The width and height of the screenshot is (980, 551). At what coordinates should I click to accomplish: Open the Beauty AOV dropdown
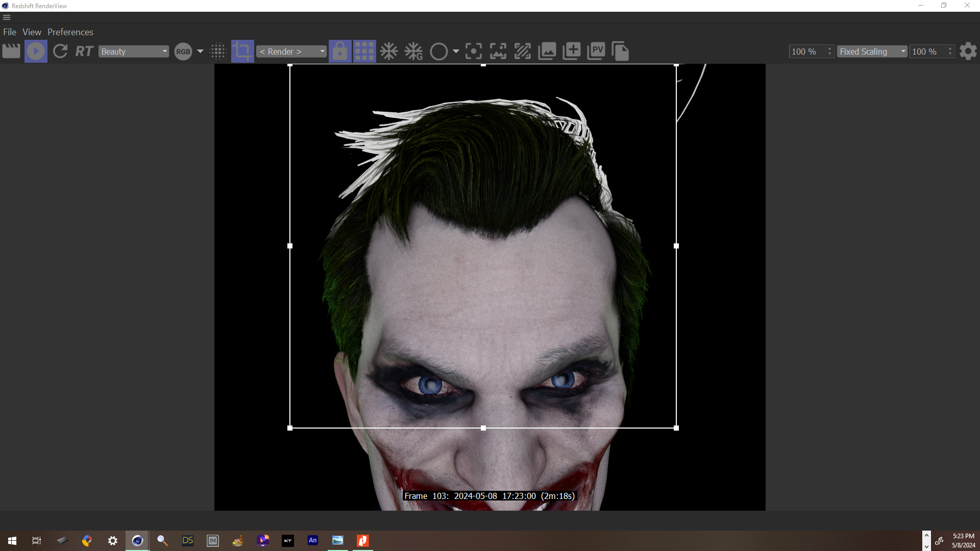coord(134,52)
